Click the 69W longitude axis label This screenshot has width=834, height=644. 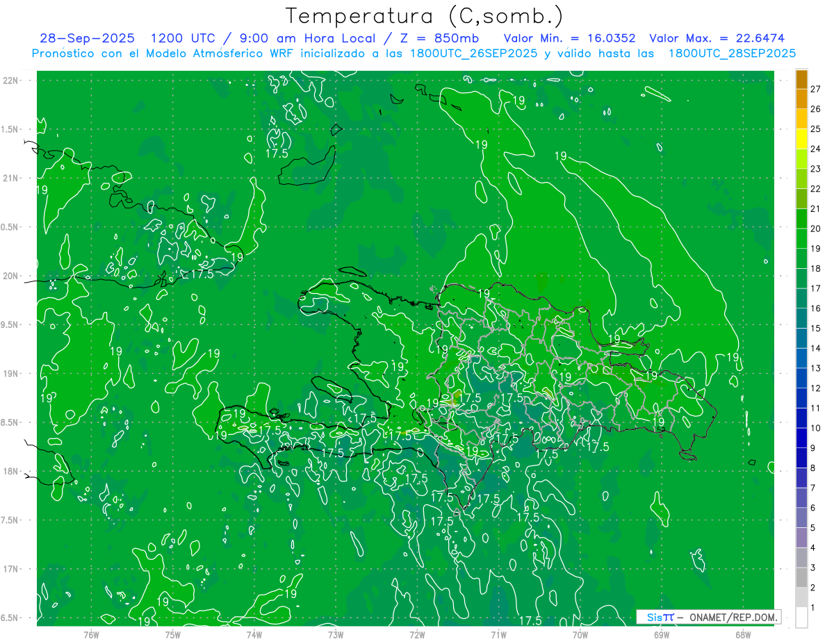point(662,634)
